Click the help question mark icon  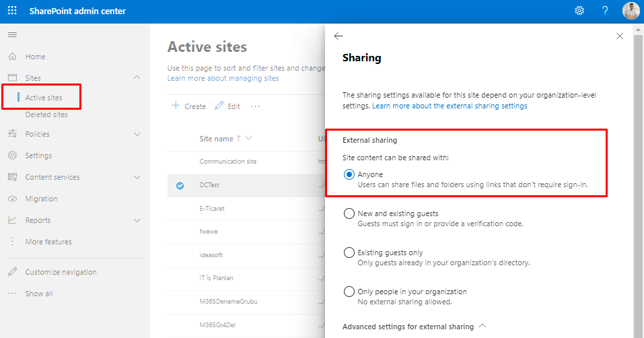coord(605,11)
